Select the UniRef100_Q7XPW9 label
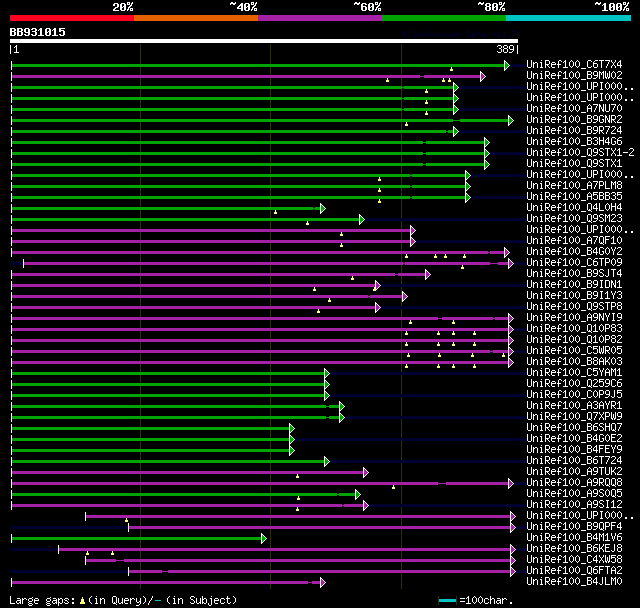640x608 pixels. tap(574, 417)
